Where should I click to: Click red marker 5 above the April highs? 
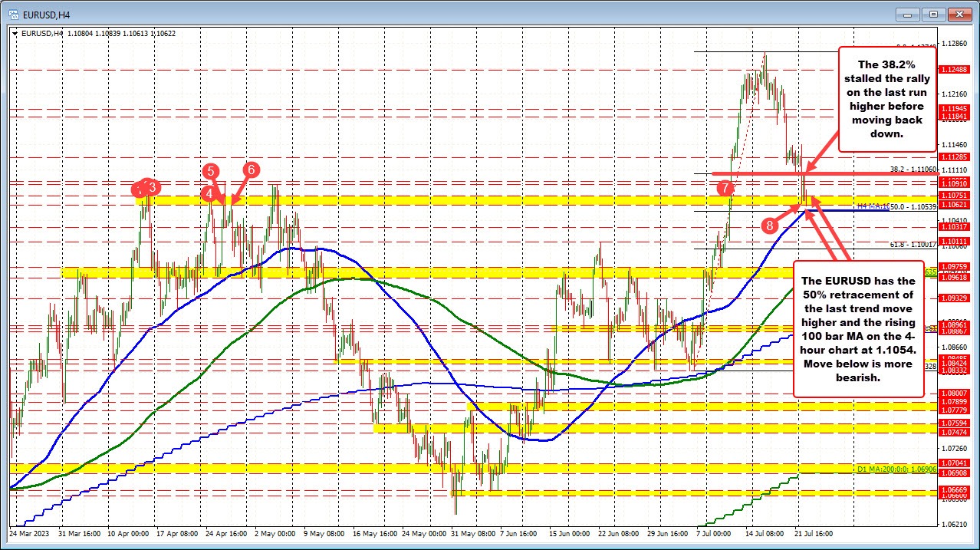(x=212, y=172)
